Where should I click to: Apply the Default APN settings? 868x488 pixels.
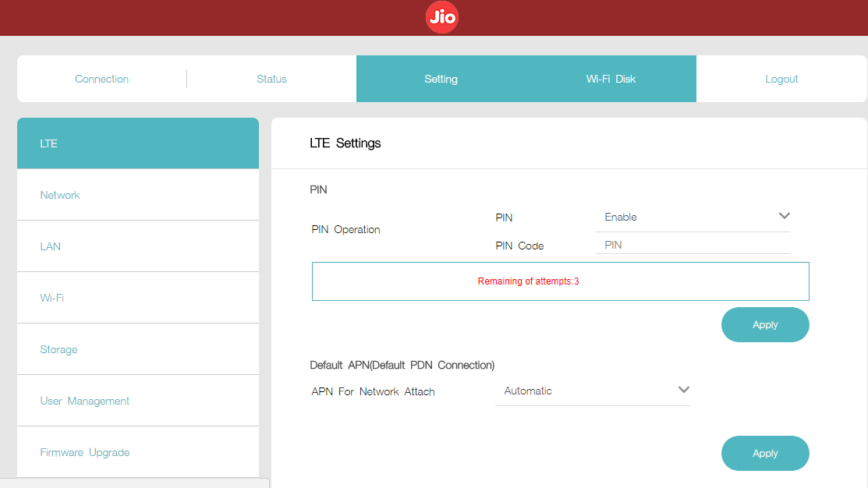(x=765, y=453)
